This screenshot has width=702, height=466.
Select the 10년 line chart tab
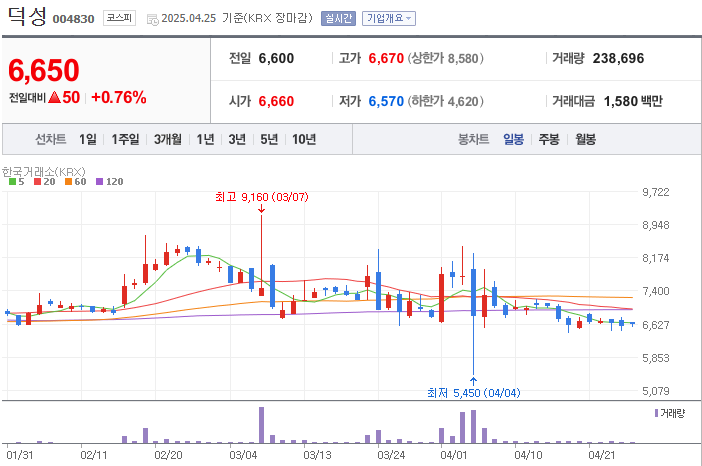pyautogui.click(x=304, y=139)
